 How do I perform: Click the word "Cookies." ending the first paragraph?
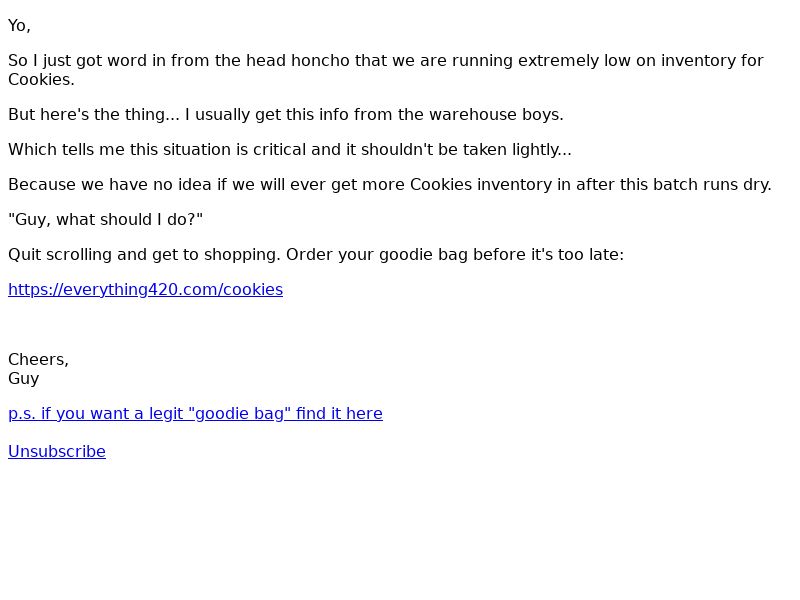coord(41,80)
